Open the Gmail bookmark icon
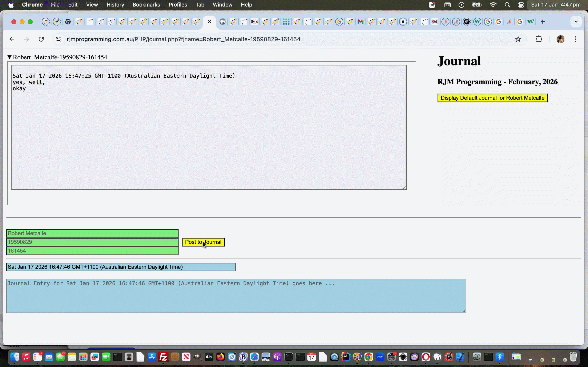Viewport: 588px width, 367px height. (360, 22)
